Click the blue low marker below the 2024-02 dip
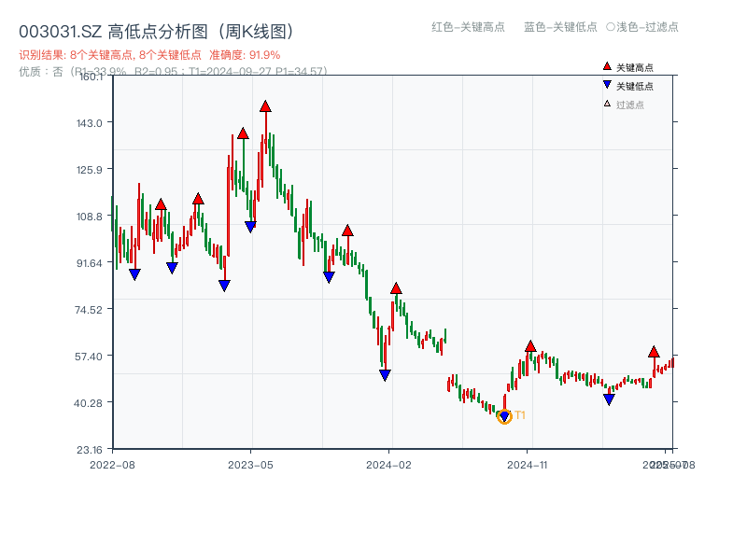 pyautogui.click(x=385, y=373)
